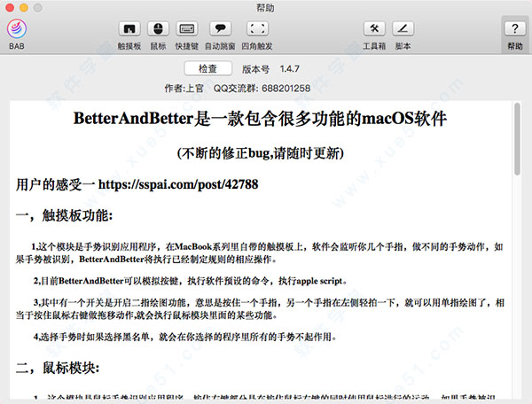Click the (不断的修正bug,请随时更新) subtitle

click(x=260, y=153)
